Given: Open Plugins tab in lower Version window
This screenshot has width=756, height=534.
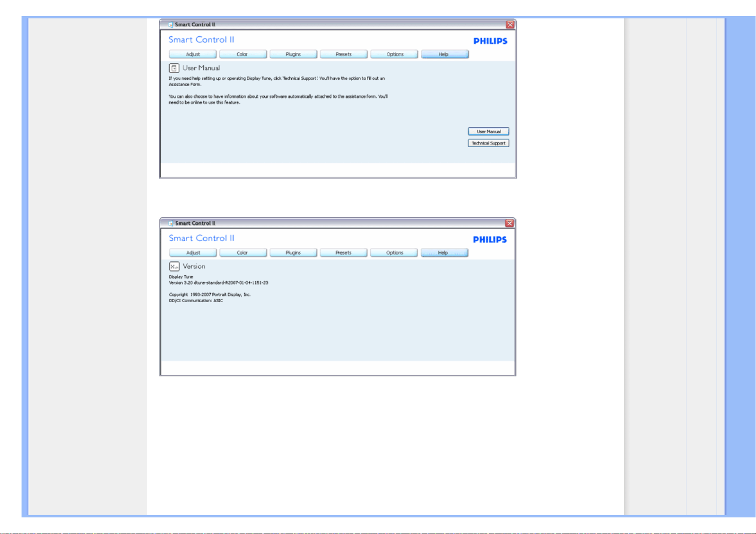Looking at the screenshot, I should (293, 253).
